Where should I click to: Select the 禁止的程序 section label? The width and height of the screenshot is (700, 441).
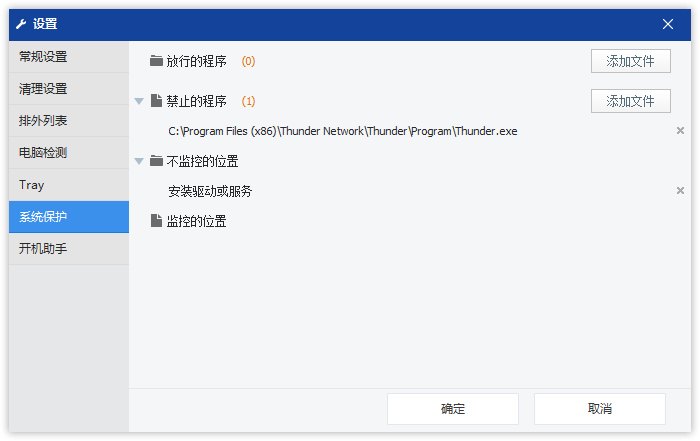196,101
